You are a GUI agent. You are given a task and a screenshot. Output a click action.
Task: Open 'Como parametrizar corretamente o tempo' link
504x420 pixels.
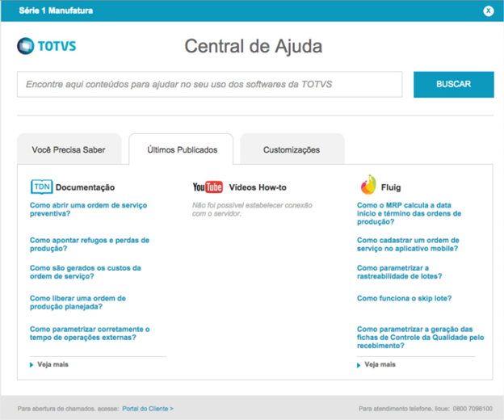coord(90,334)
